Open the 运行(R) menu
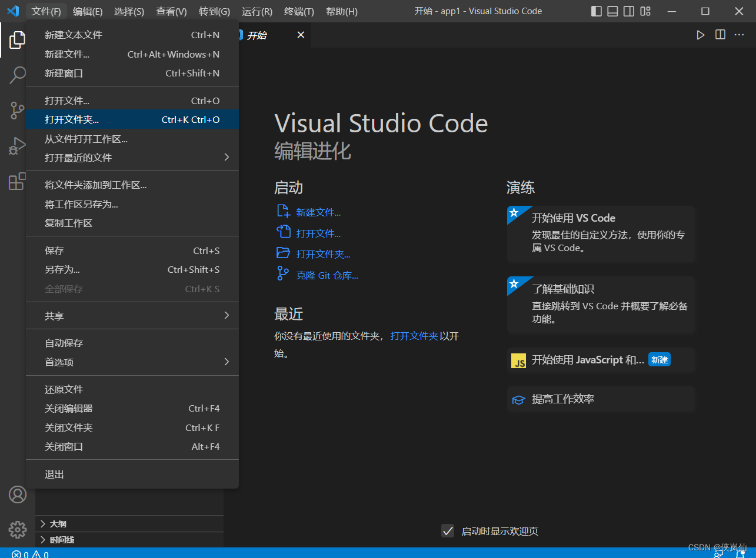The image size is (756, 558). (257, 11)
